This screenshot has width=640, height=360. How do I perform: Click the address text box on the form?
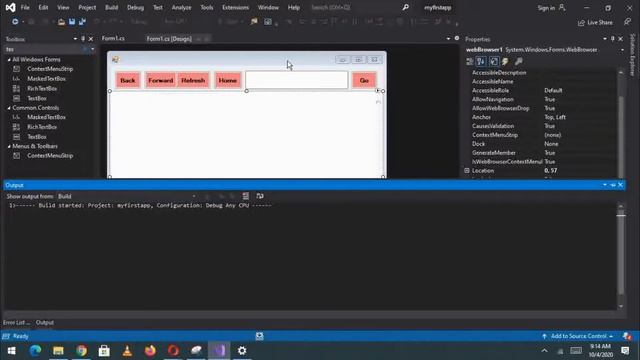[x=297, y=80]
